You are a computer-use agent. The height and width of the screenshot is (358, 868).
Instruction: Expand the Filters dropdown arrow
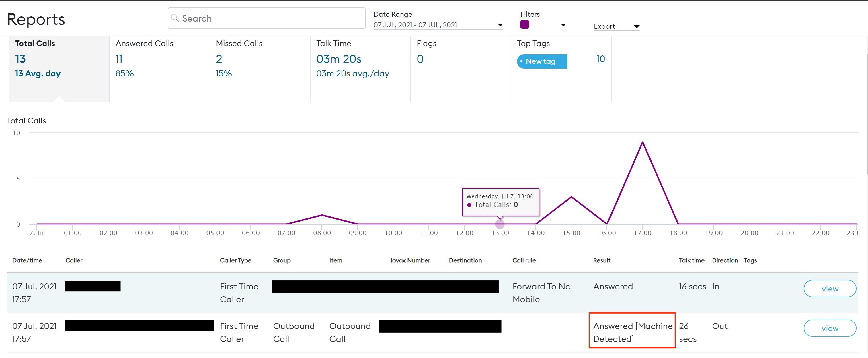tap(563, 25)
